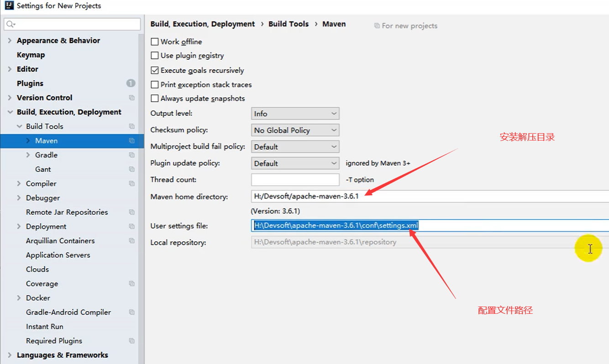Expand the Docker tree node
Screen dimensions: 609x364
point(19,298)
